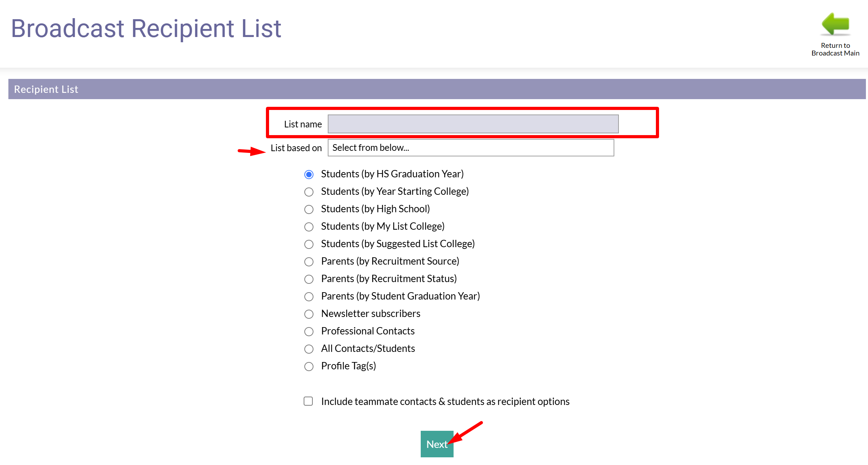Focus the List name text field
The image size is (868, 465).
point(473,124)
